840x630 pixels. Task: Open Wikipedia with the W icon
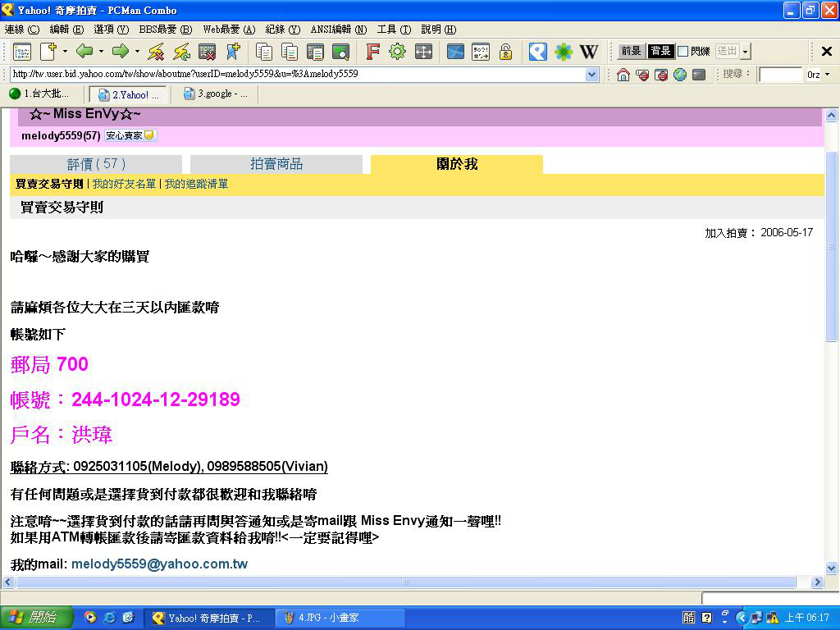(589, 52)
